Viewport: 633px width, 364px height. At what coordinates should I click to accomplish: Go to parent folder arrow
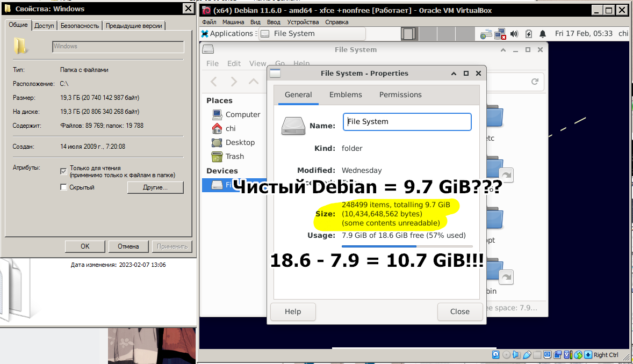pos(254,82)
